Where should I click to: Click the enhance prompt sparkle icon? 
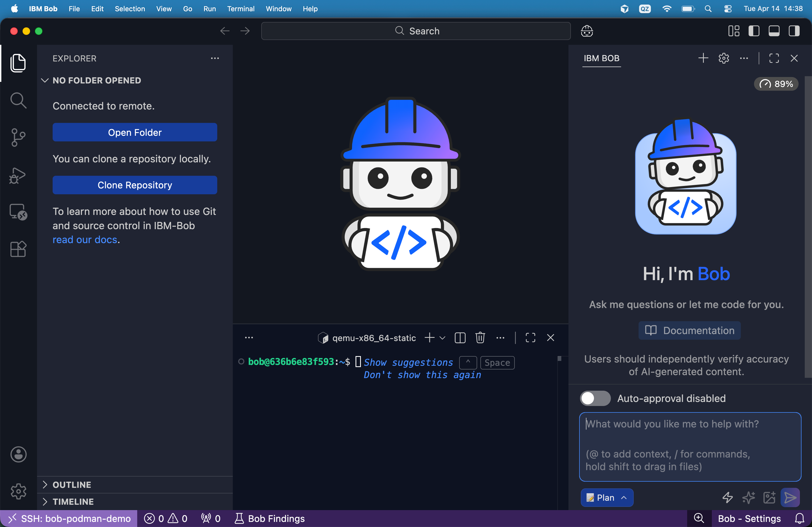tap(749, 498)
